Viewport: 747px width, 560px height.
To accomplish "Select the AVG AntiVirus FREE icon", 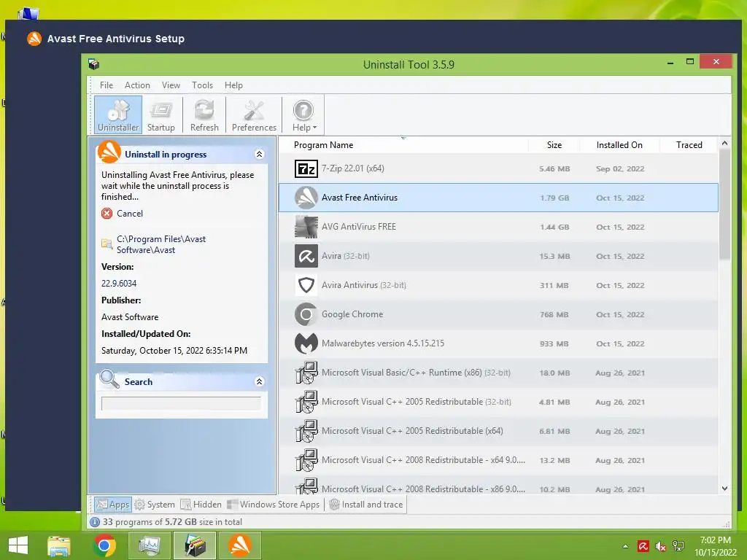I will pyautogui.click(x=306, y=227).
